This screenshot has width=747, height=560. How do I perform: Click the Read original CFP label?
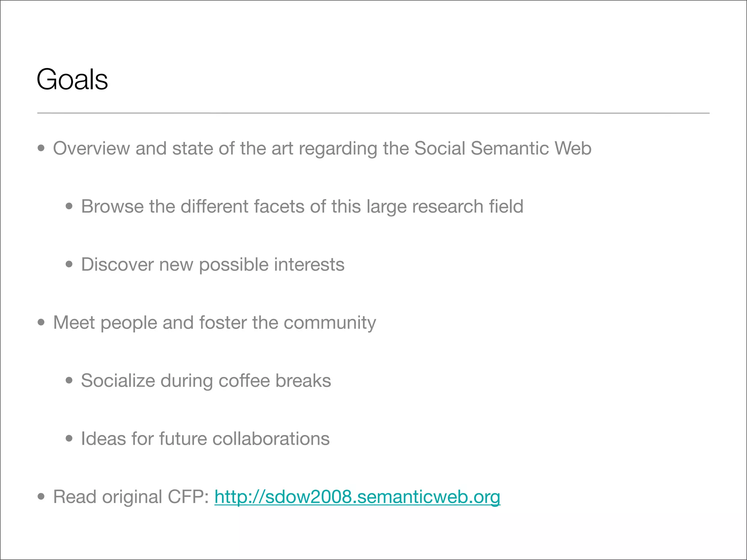(x=131, y=497)
